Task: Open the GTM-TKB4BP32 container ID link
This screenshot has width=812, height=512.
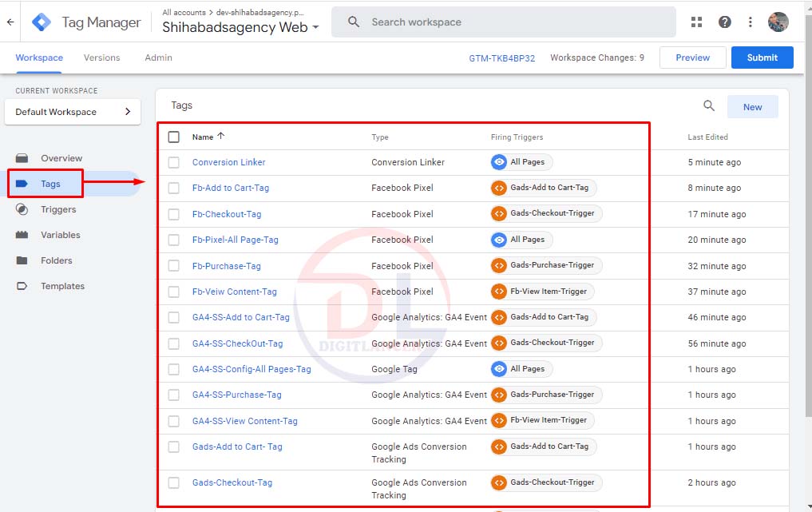Action: [501, 58]
